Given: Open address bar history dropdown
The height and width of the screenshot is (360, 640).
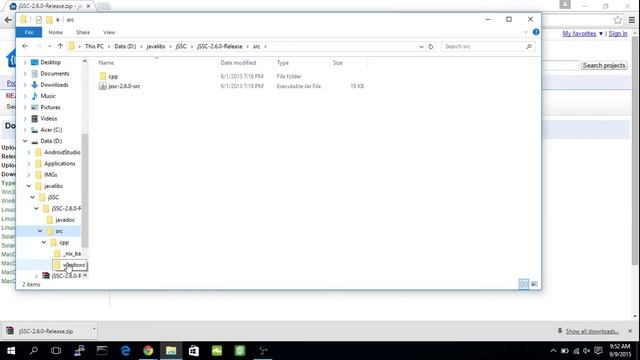Looking at the screenshot, I should coord(421,47).
